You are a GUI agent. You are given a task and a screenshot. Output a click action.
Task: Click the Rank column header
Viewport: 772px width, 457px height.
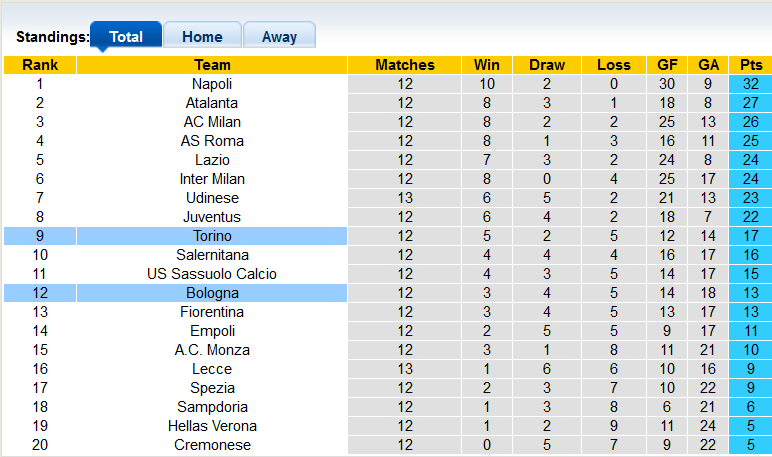click(x=40, y=65)
